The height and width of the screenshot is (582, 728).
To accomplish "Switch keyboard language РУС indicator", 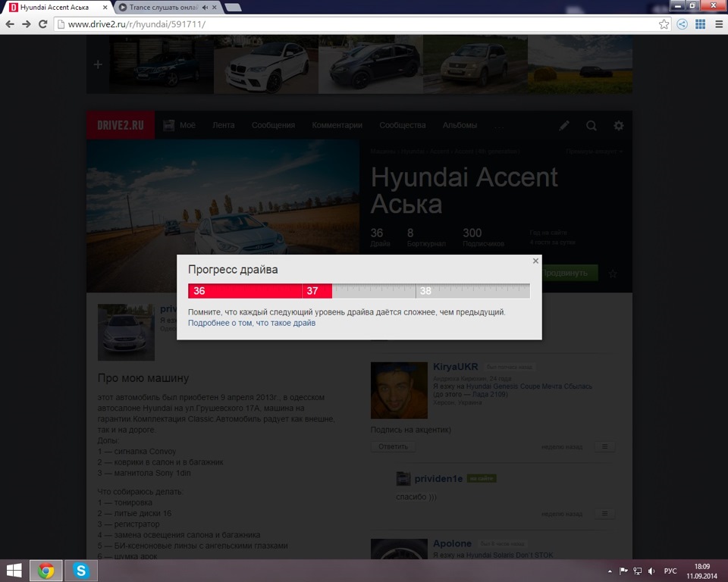I will click(670, 571).
